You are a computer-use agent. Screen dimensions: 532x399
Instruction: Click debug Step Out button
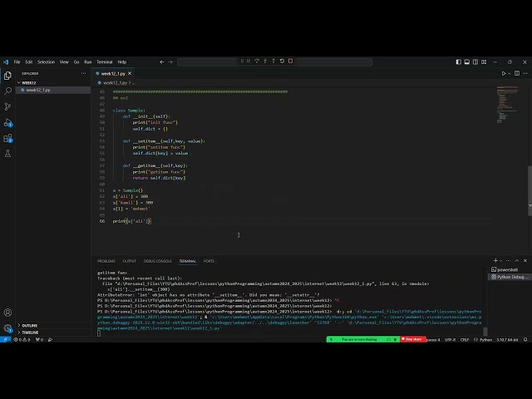pyautogui.click(x=273, y=61)
